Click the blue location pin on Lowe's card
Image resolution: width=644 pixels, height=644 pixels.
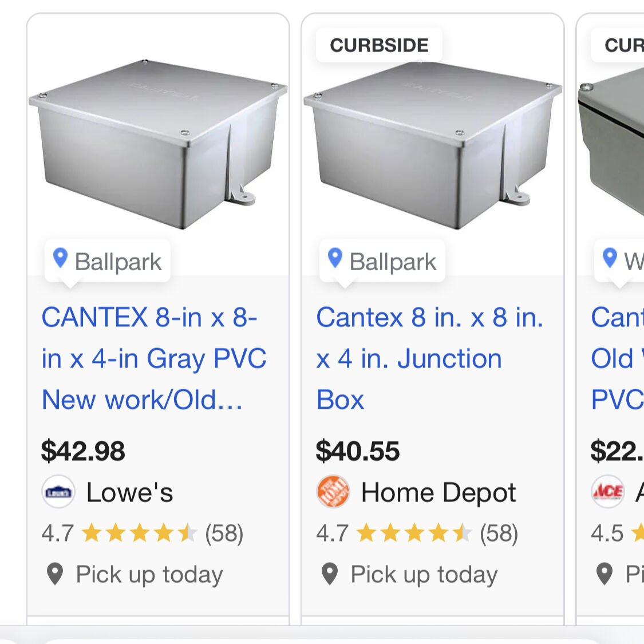(60, 259)
